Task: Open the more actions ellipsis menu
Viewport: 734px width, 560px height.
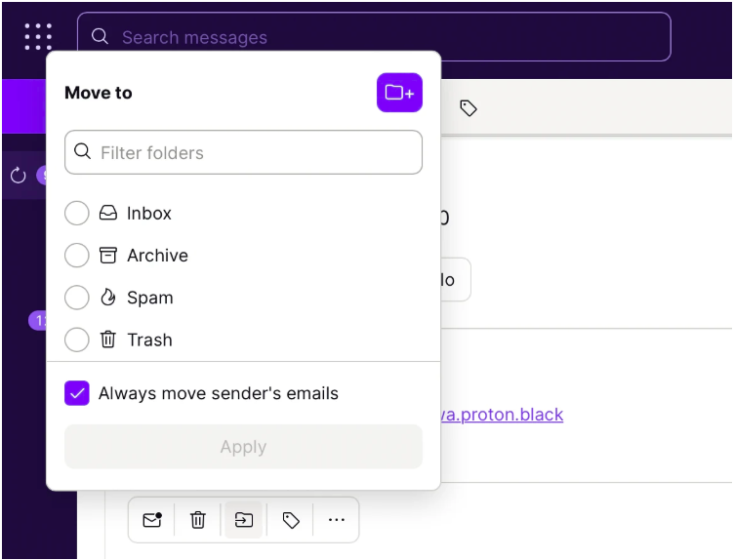Action: 337,520
